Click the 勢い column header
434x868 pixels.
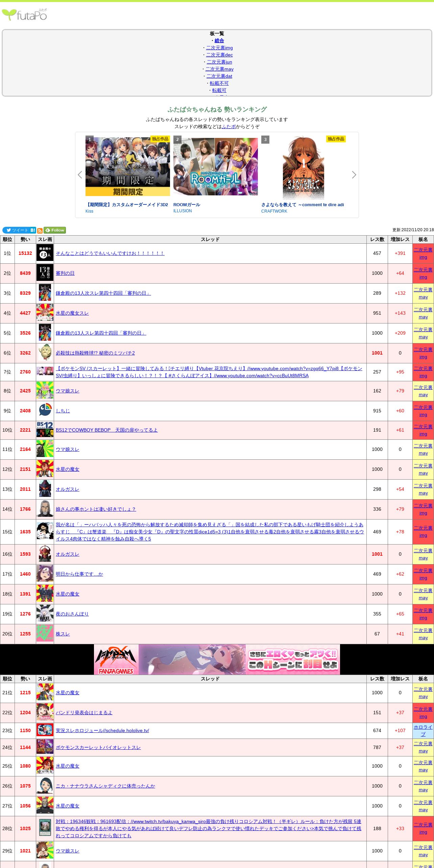click(25, 239)
